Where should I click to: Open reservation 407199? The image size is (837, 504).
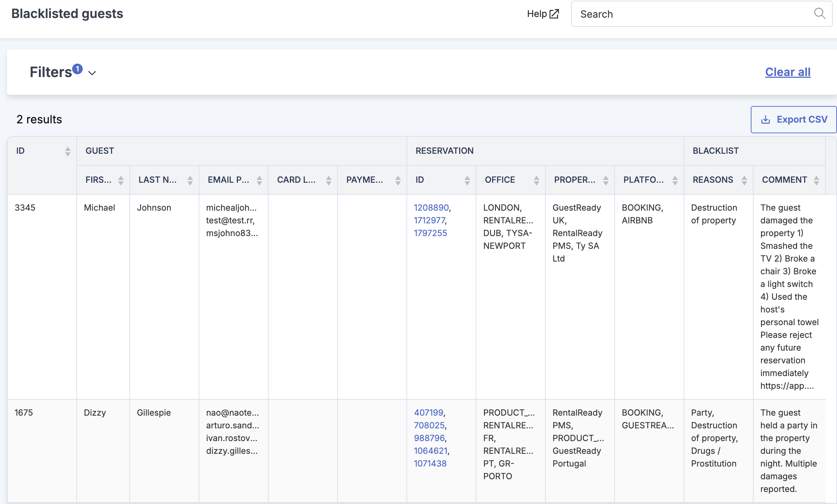tap(428, 412)
